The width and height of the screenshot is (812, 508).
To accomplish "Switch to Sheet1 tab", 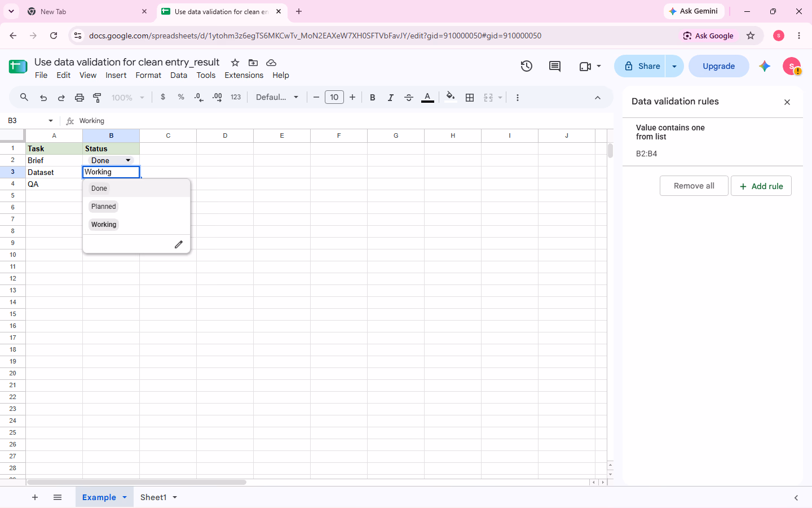I will pyautogui.click(x=153, y=497).
